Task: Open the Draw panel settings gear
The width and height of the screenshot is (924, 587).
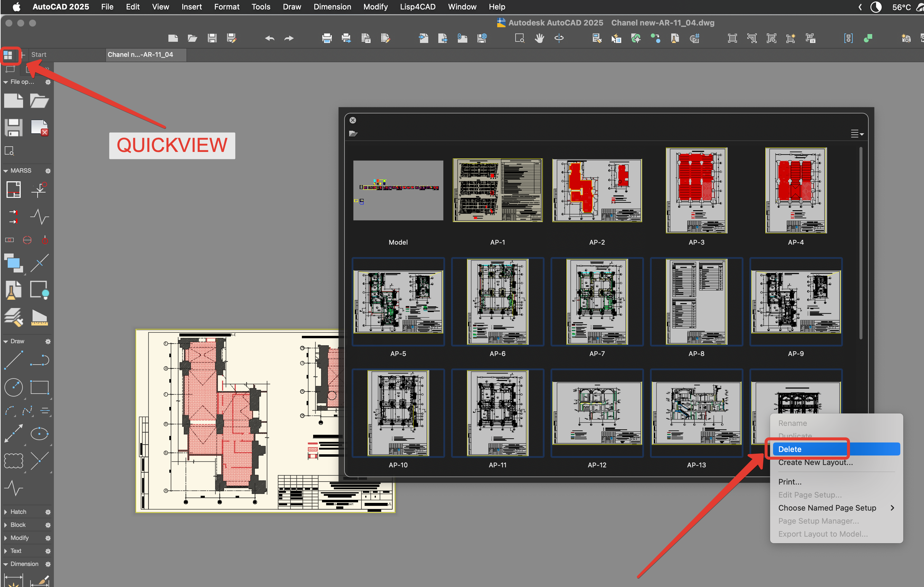Action: pyautogui.click(x=48, y=342)
